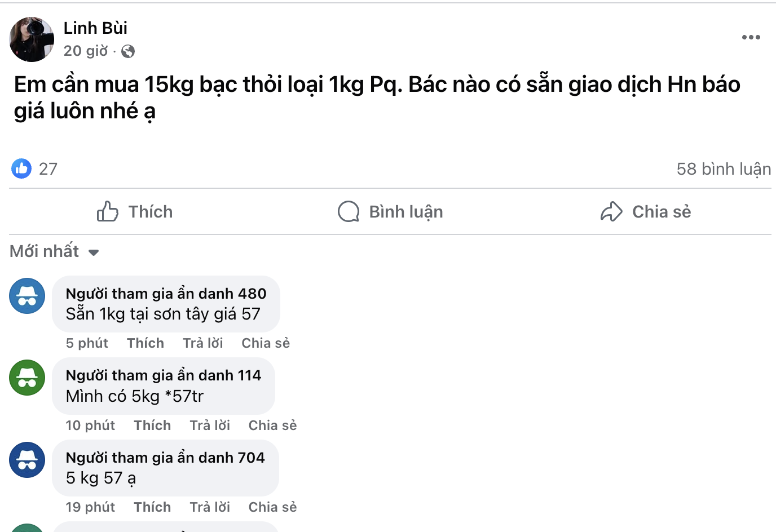View the 58 bình luận comments count

pos(723,169)
